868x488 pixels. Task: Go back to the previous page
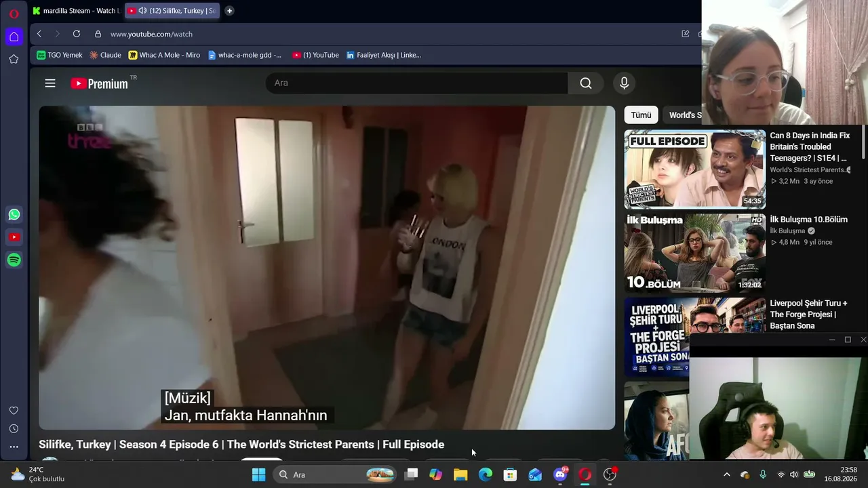coord(39,34)
